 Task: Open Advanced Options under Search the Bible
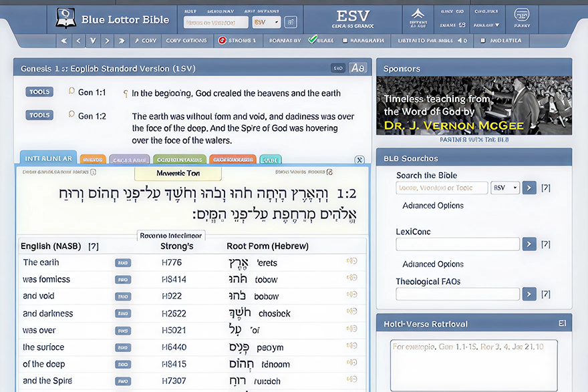coord(433,206)
